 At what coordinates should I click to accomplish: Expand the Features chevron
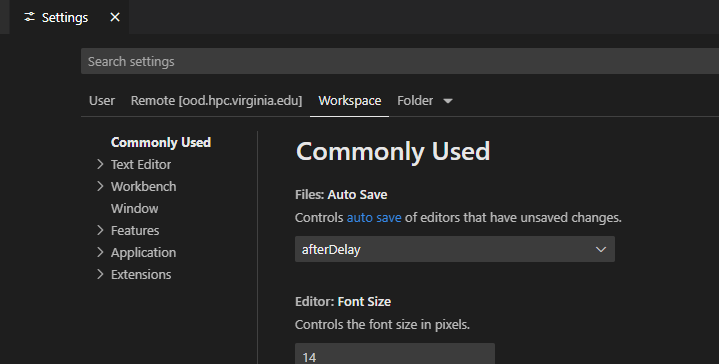click(100, 230)
